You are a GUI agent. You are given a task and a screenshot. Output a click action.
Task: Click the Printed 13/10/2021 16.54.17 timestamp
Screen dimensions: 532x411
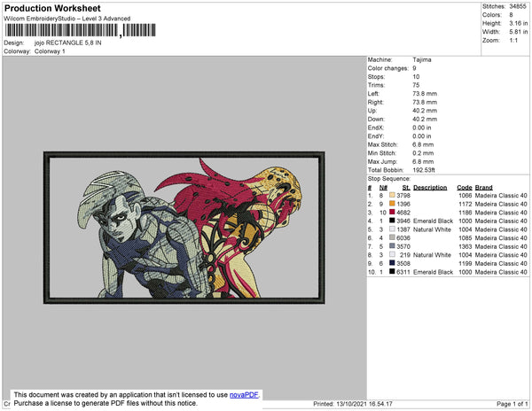pos(353,404)
